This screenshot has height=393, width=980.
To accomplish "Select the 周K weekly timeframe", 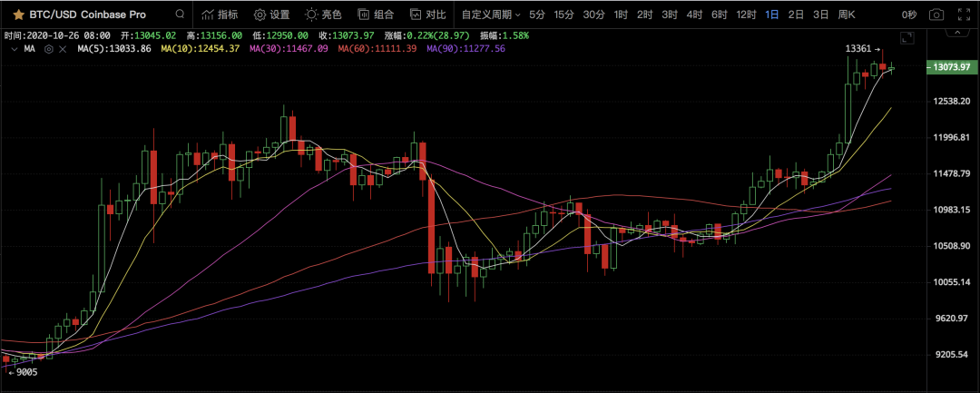I will click(847, 14).
